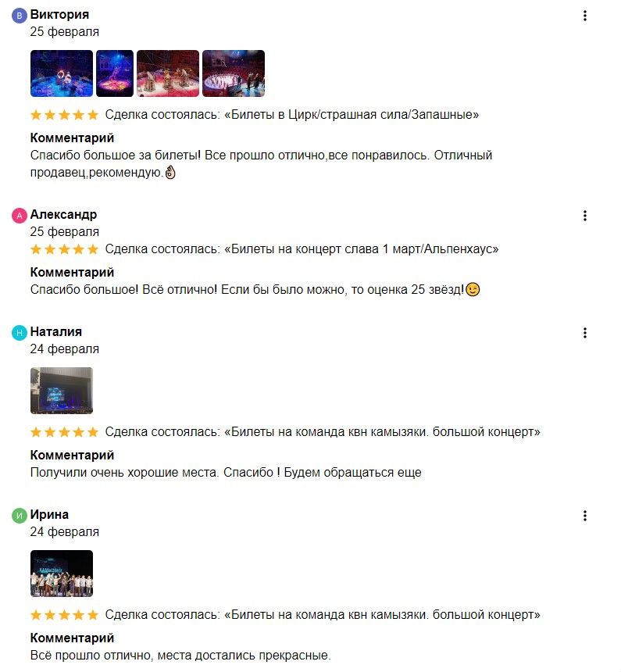Screen dimensions: 621x672
Task: Click Александр's pink avatar icon
Action: pyautogui.click(x=20, y=216)
